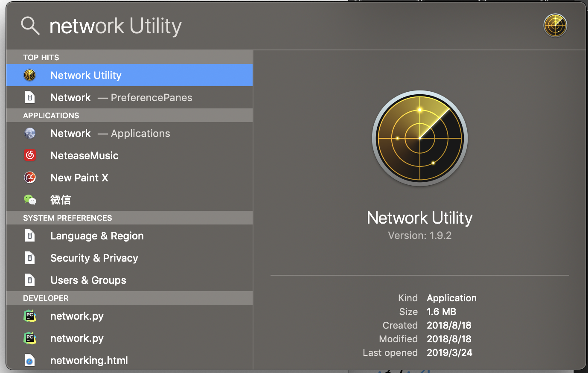The height and width of the screenshot is (373, 588).
Task: Click the Network PreferencePanes document icon
Action: tap(30, 97)
